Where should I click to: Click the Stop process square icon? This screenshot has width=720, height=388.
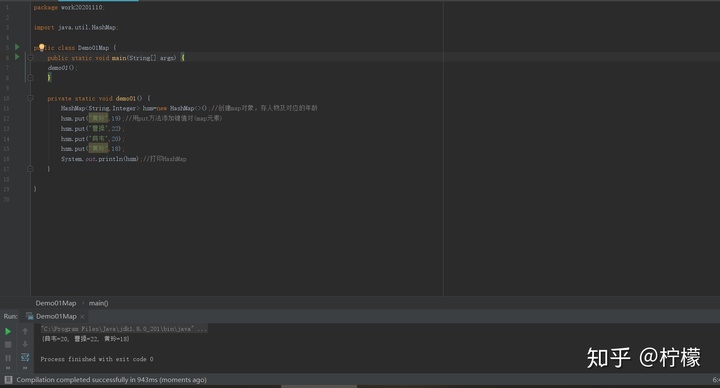tap(8, 344)
